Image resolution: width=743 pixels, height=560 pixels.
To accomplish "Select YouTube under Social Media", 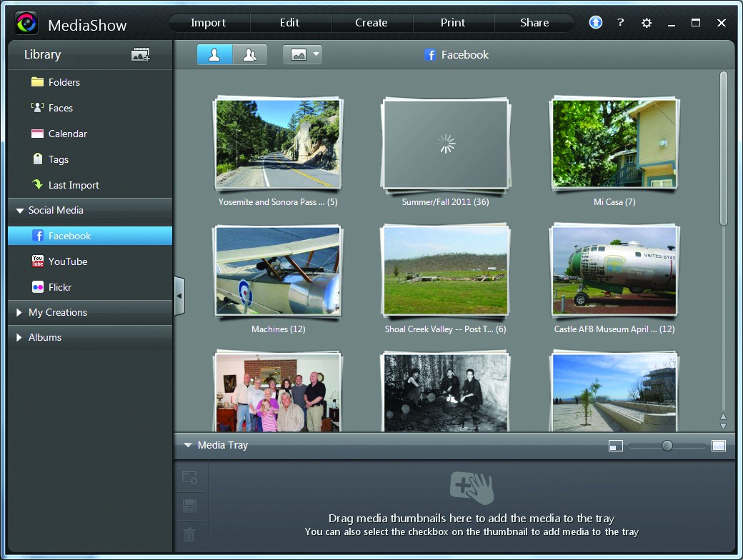I will [x=67, y=261].
